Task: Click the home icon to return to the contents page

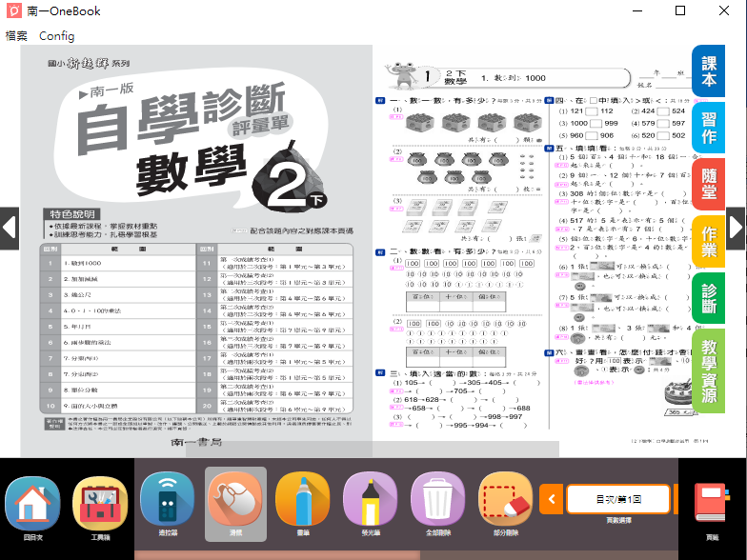Action: (x=32, y=506)
